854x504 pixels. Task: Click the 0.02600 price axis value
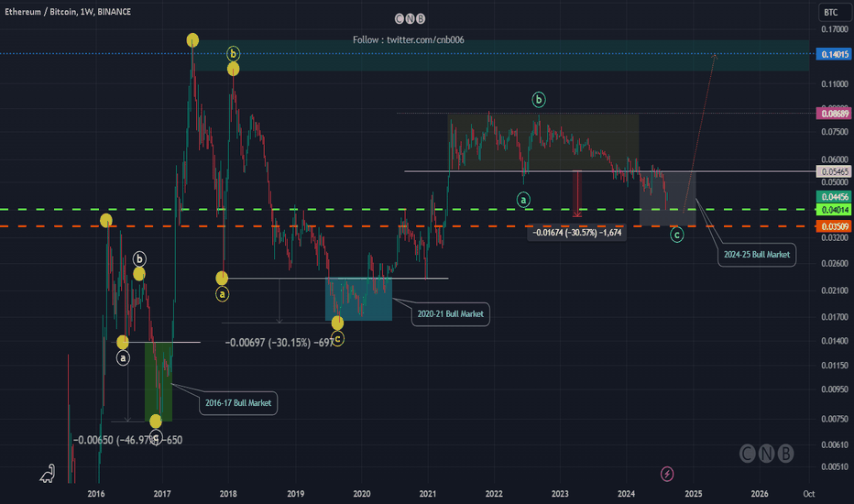(x=835, y=263)
